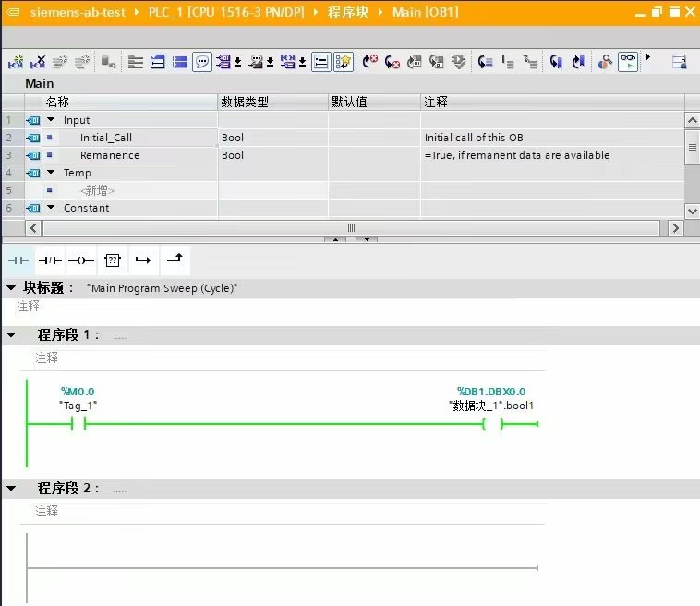Click the interface table horizontal scrollbar
This screenshot has width=700, height=606.
pos(351,227)
